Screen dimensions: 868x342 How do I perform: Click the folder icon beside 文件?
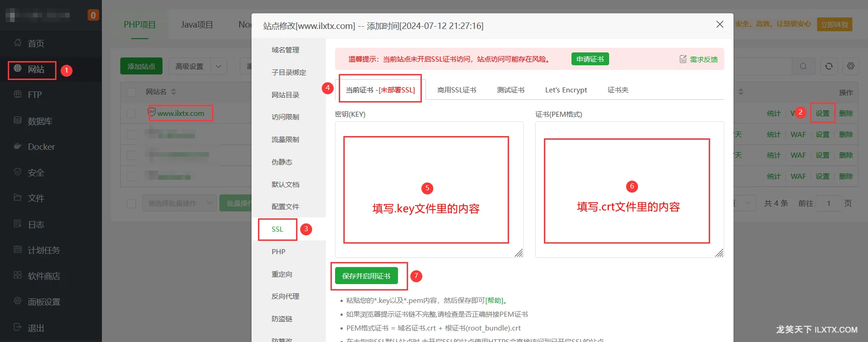tap(17, 198)
